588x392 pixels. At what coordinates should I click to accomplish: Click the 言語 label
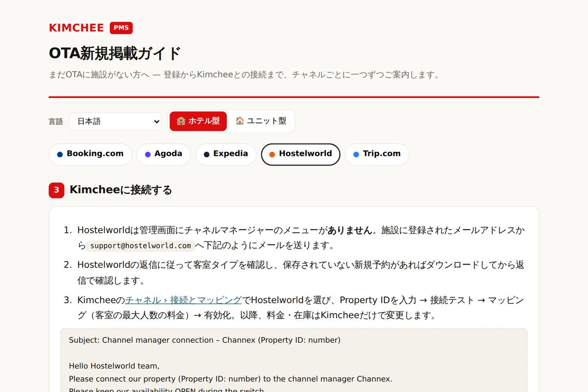56,122
